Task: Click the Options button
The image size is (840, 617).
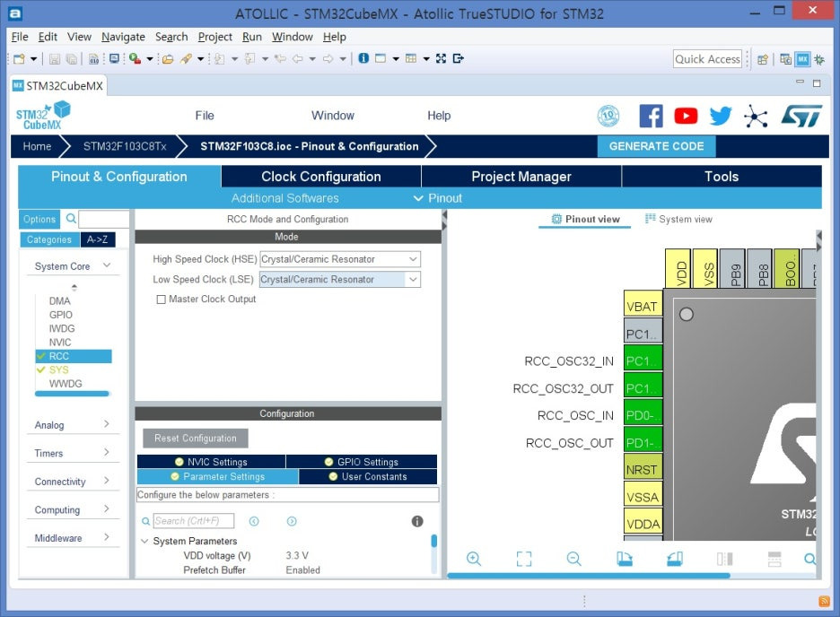Action: tap(39, 219)
